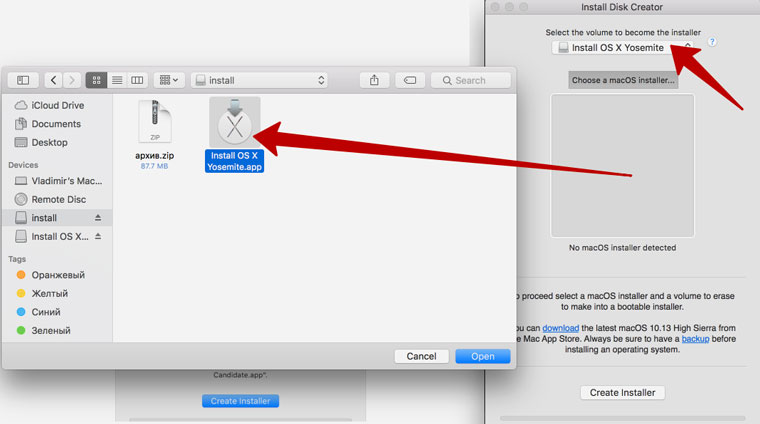Click the empty installer preview well
Viewport: 760px width, 424px height.
pyautogui.click(x=622, y=166)
